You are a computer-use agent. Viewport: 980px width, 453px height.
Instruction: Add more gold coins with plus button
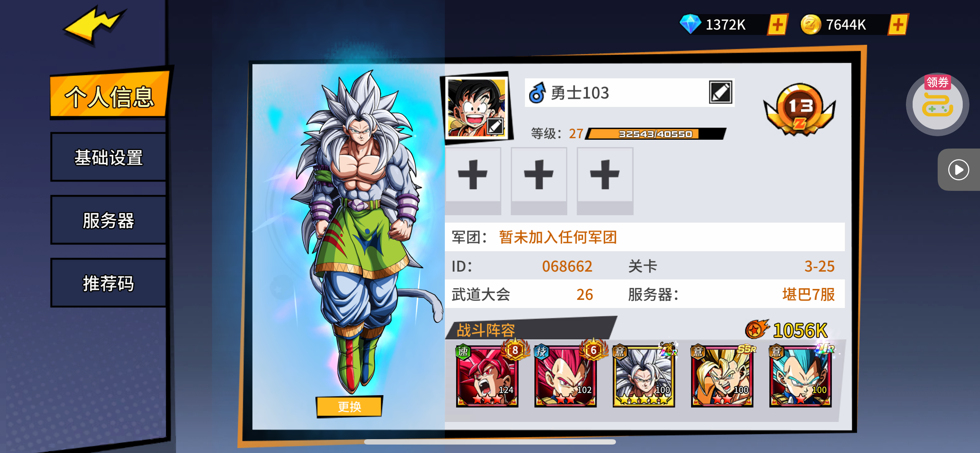(898, 25)
